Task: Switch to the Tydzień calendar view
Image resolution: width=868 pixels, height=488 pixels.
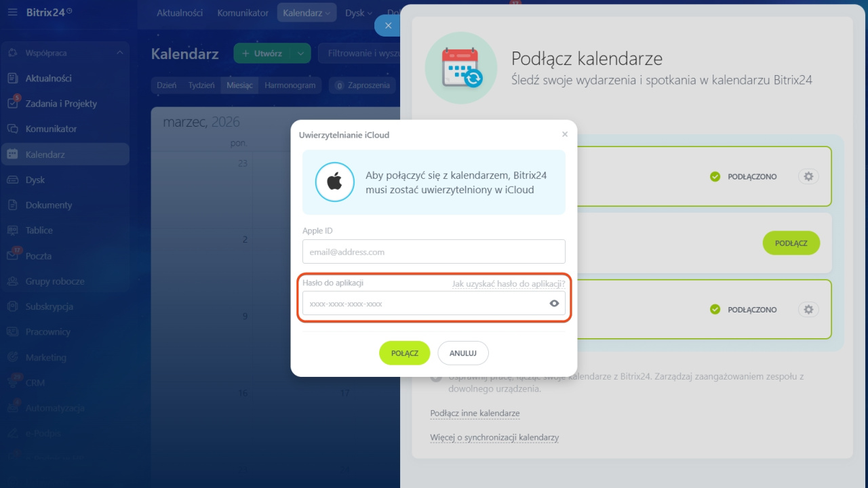Action: [201, 85]
